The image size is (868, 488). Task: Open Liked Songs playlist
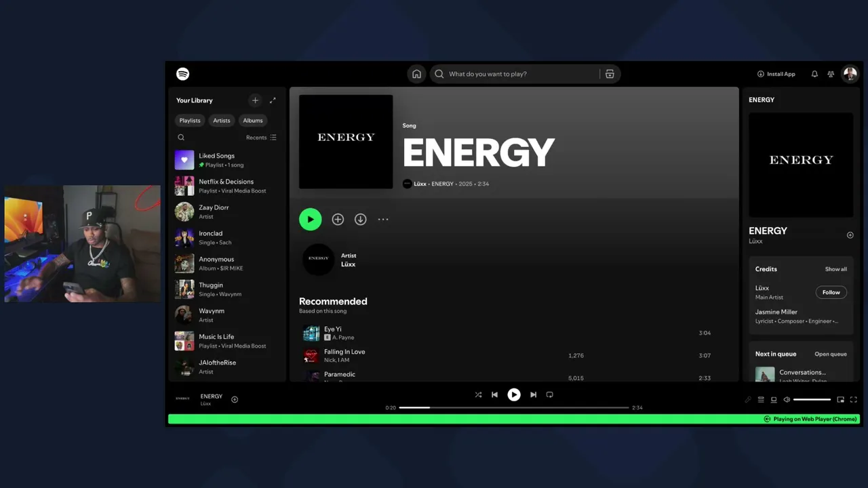click(x=227, y=160)
